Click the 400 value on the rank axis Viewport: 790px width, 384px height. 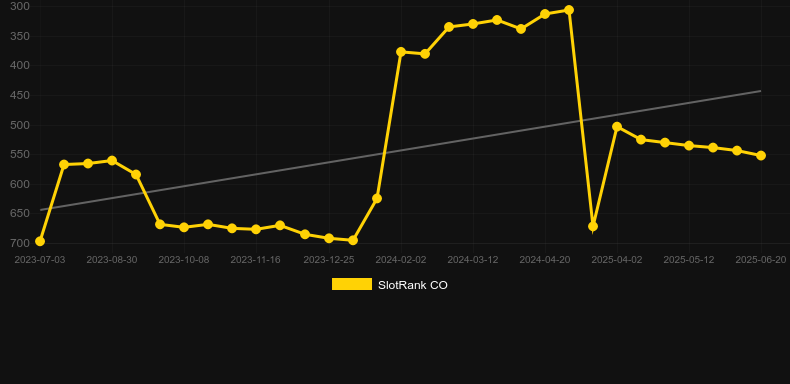coord(20,66)
